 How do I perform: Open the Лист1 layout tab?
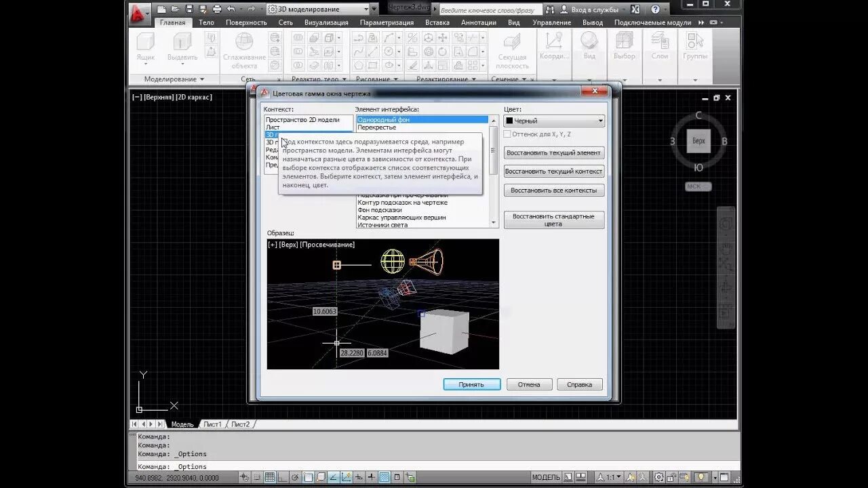pos(212,424)
